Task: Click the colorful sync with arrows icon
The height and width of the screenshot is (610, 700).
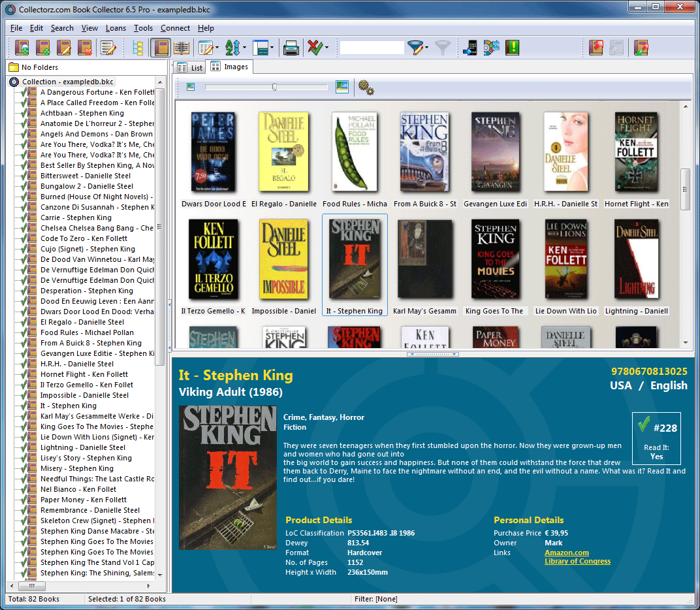Action: click(491, 47)
